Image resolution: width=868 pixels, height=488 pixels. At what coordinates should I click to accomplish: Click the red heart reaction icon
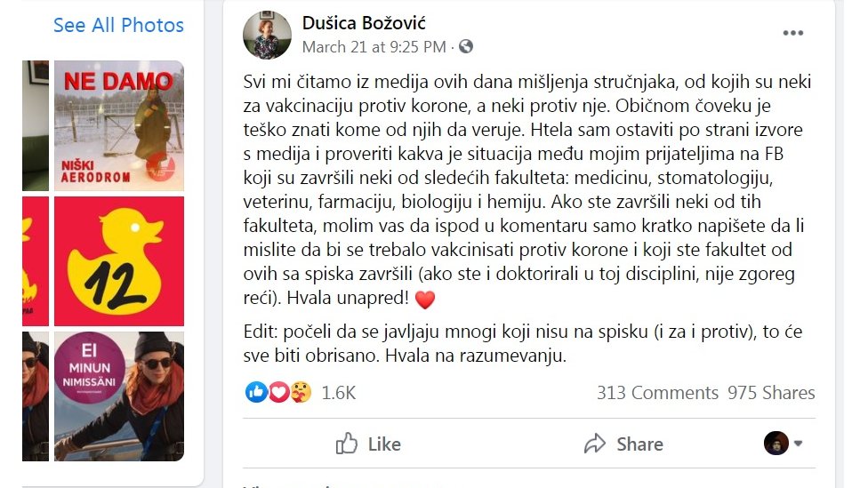[278, 392]
